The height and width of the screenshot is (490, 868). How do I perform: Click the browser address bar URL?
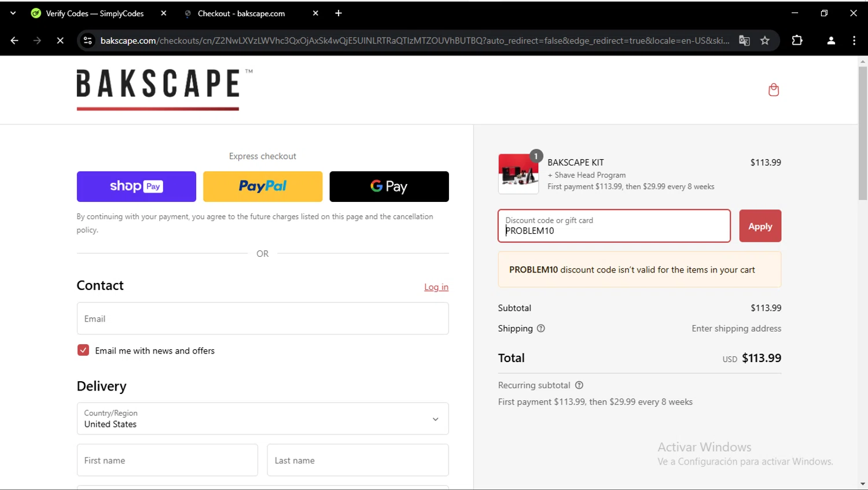(414, 40)
